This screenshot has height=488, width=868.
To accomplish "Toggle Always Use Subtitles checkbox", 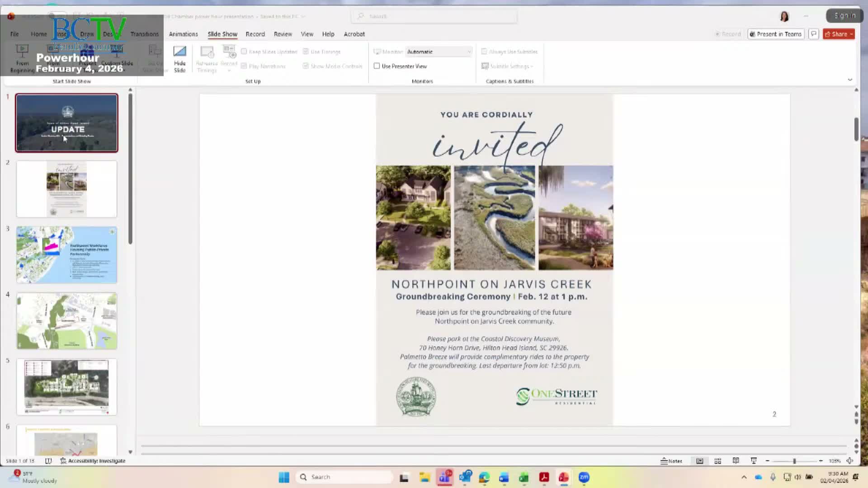I will tap(484, 52).
